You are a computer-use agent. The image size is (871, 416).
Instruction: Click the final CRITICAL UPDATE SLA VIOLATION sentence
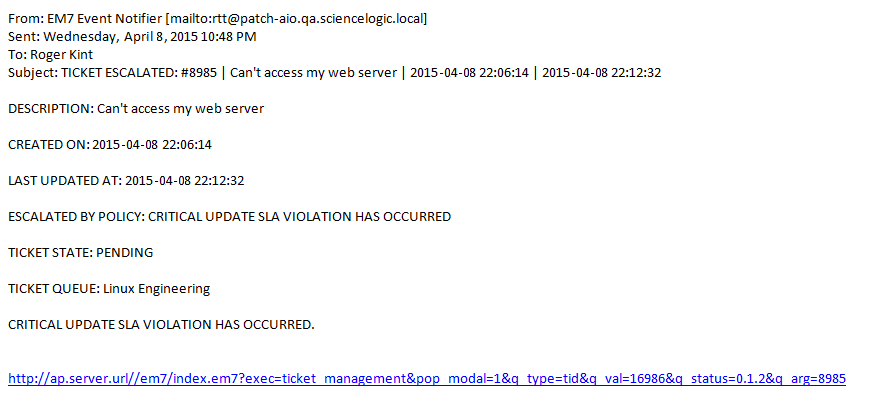click(161, 325)
